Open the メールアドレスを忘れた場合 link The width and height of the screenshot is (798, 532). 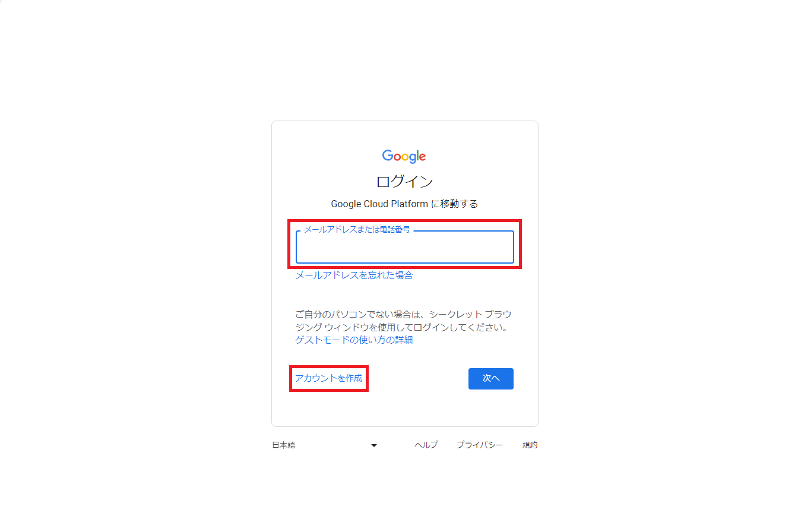pyautogui.click(x=354, y=275)
